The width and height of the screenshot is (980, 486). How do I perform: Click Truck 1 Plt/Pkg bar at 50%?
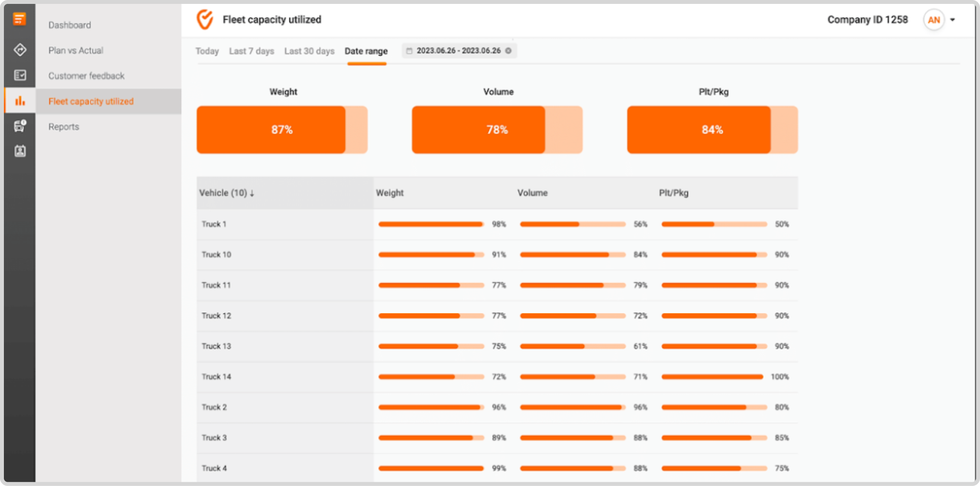(715, 224)
